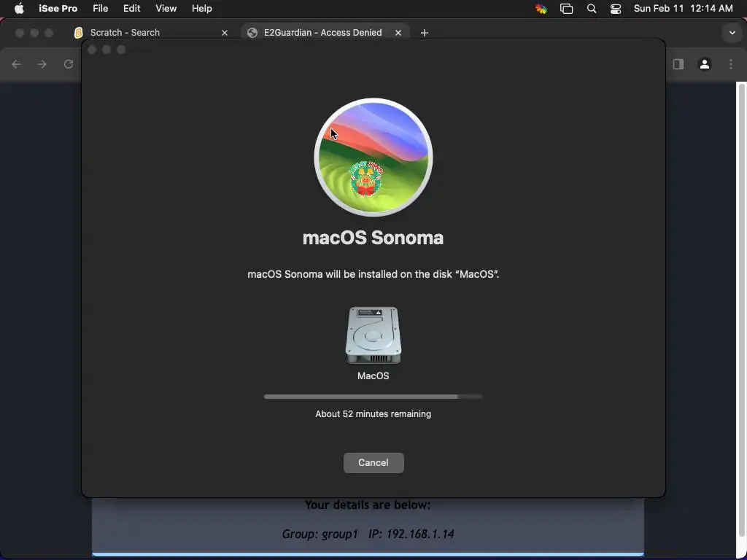Click the installer window's red close button
Screen dimensions: 747x560
tap(93, 50)
